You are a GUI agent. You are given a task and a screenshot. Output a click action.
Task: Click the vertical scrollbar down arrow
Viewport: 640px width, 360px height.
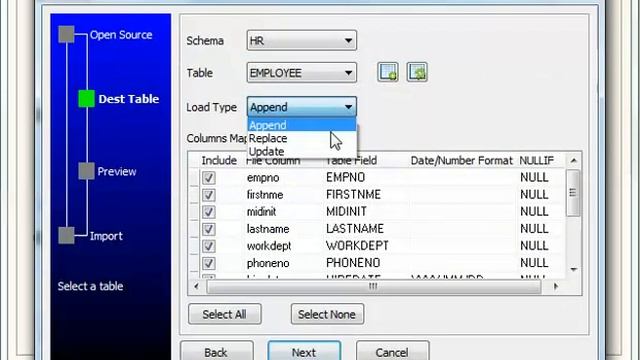[x=573, y=269]
